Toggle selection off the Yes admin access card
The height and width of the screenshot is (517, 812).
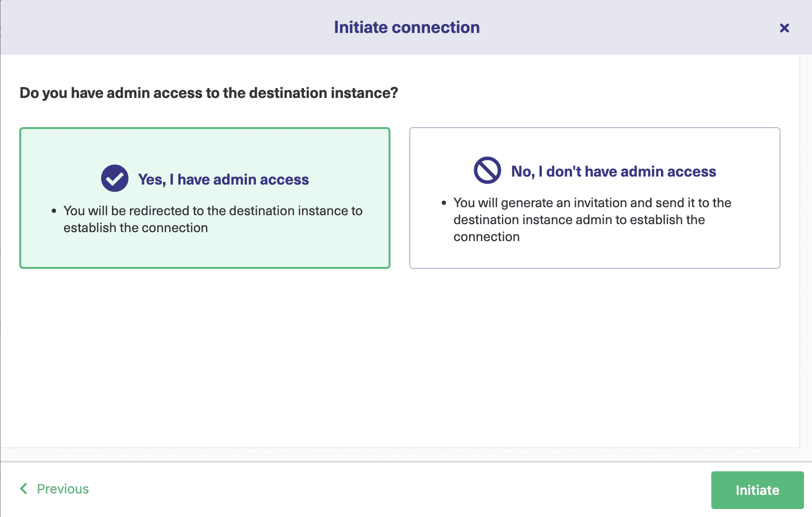(205, 198)
